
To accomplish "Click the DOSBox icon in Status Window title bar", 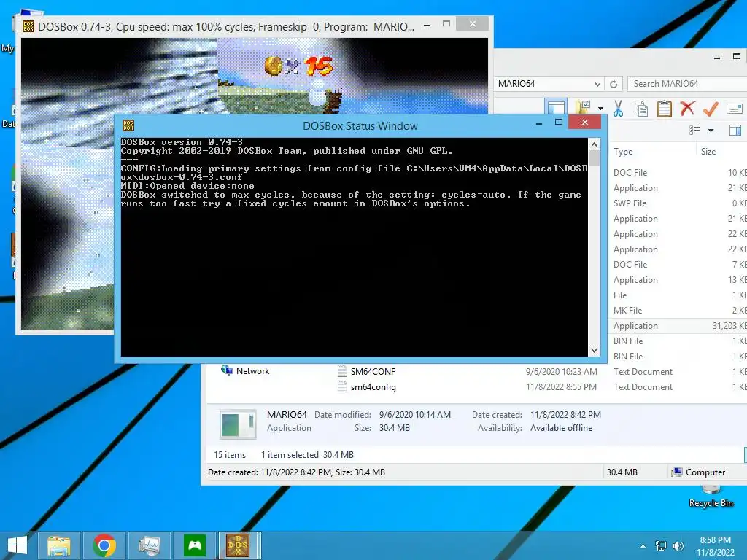I will pyautogui.click(x=128, y=125).
